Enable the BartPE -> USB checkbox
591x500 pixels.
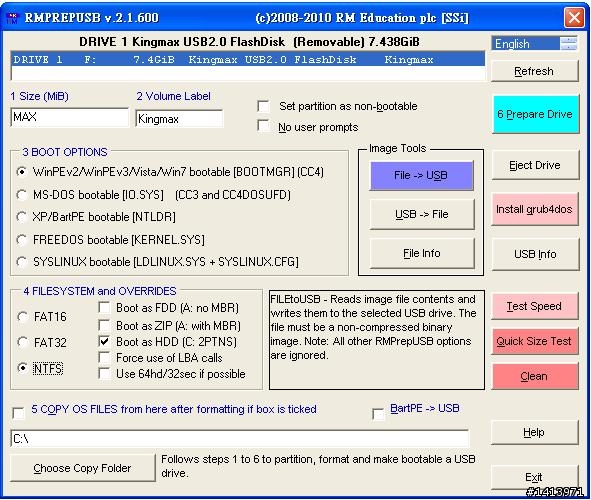pos(378,414)
